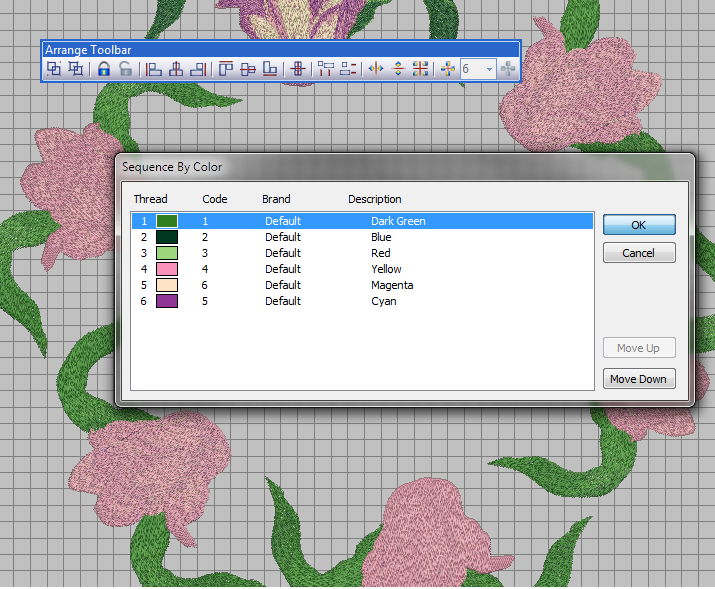
Task: Select the Cyan description row
Action: pyautogui.click(x=363, y=301)
